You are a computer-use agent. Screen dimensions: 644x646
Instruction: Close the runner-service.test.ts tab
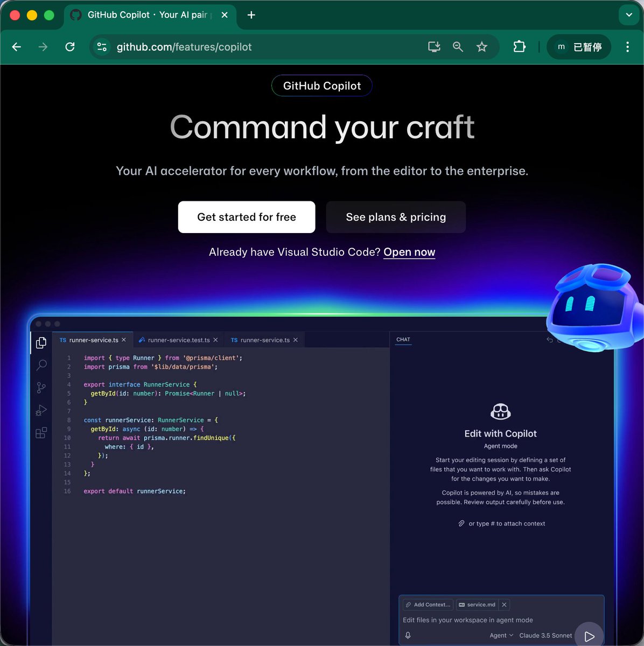(215, 340)
